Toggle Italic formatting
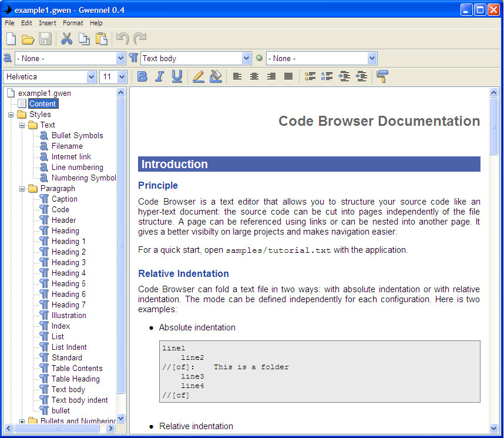The height and width of the screenshot is (438, 504). click(x=159, y=76)
